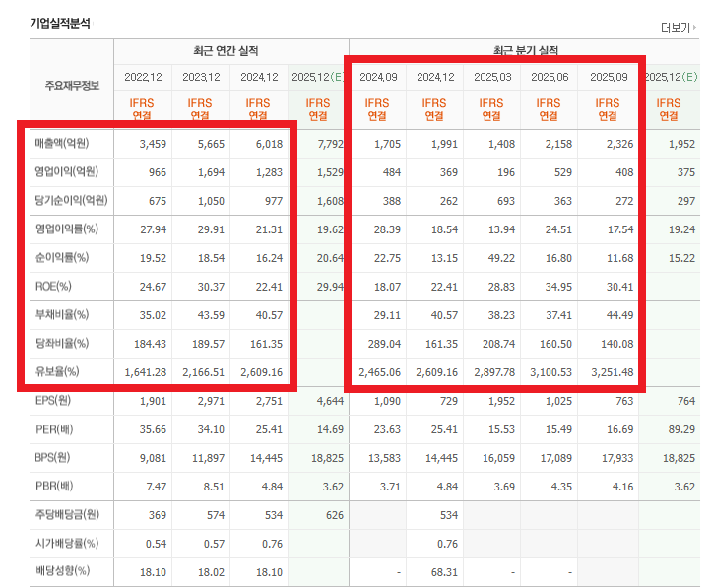This screenshot has height=588, width=712.
Task: Click the 2022.12 annual column header
Action: click(x=143, y=76)
